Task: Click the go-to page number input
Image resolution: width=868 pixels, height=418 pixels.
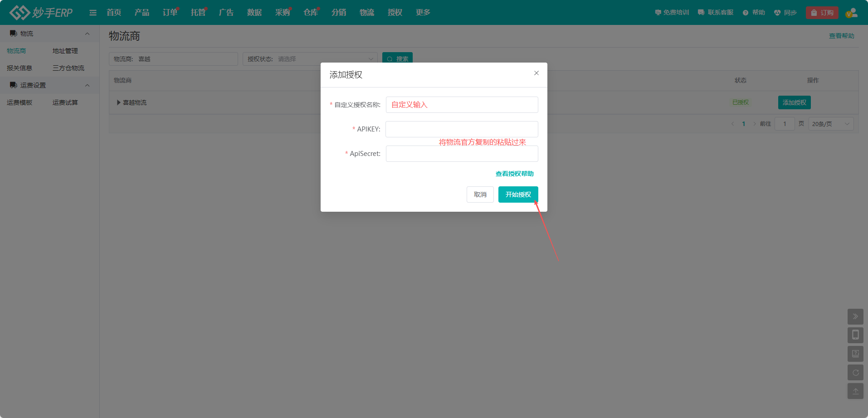Action: click(785, 124)
